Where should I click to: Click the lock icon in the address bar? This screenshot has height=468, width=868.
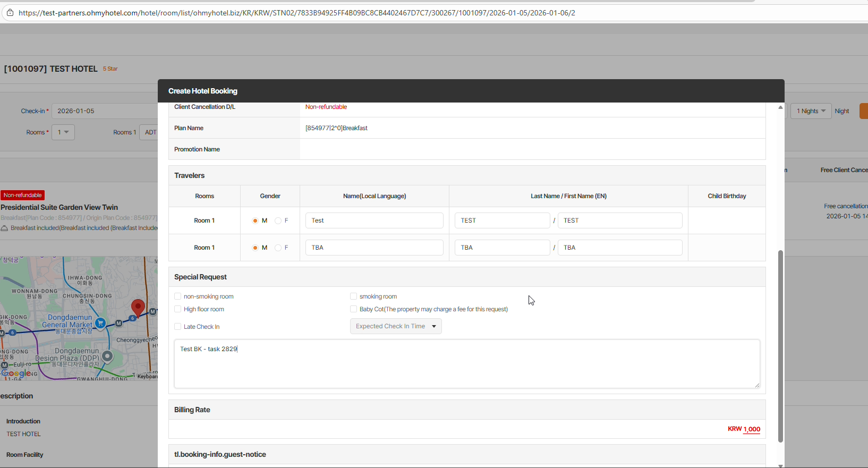click(x=10, y=13)
